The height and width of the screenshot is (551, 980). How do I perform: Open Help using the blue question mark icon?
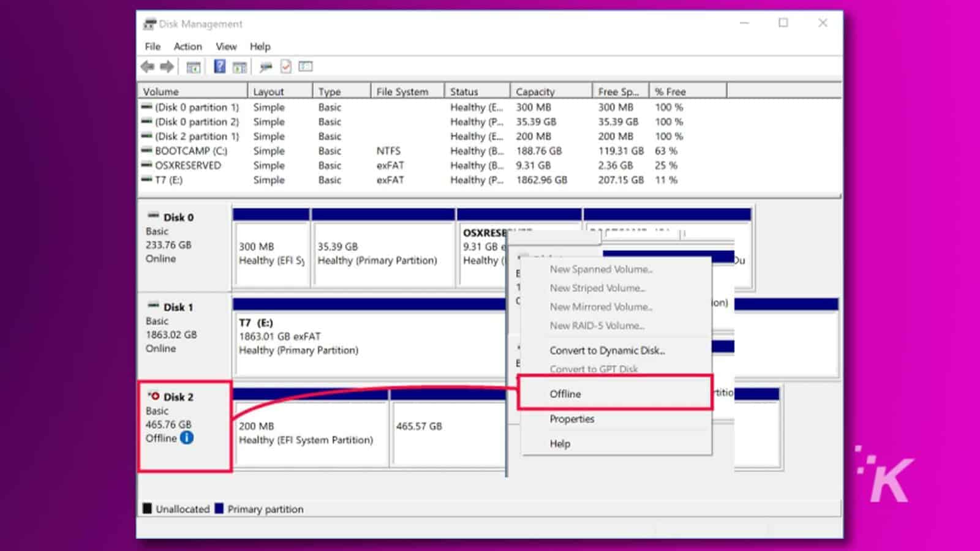point(219,66)
